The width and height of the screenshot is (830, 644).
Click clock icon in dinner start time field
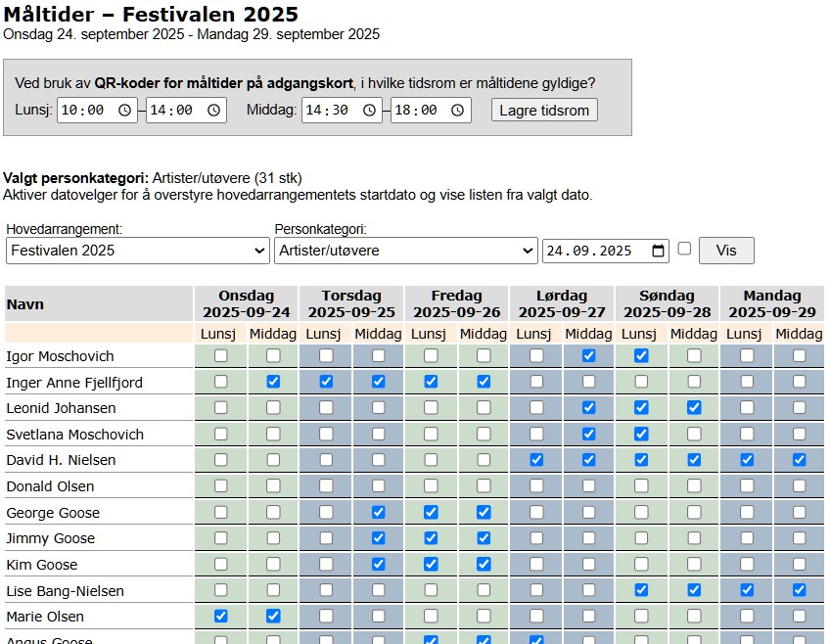pos(369,111)
